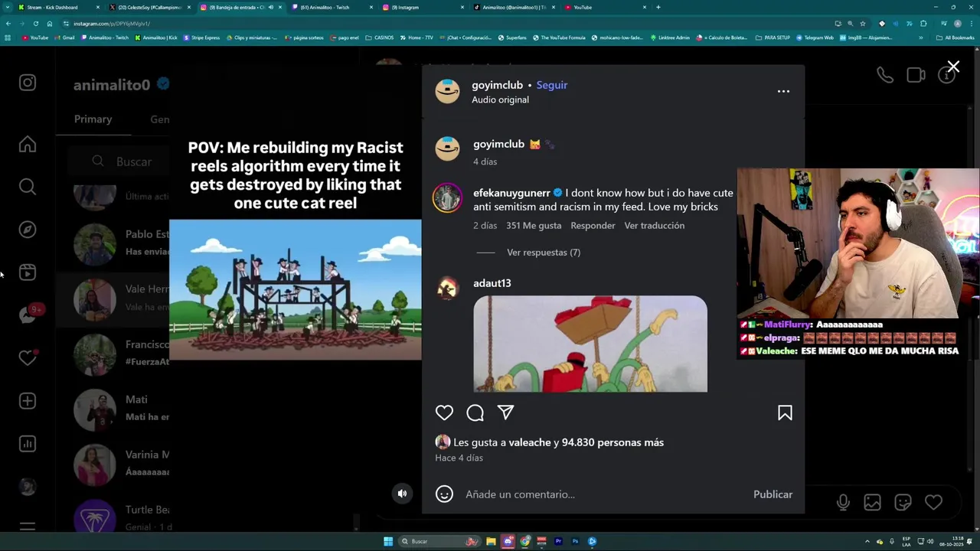Click the comment bubble icon on the post
Screen dimensions: 980x551
[x=475, y=412]
